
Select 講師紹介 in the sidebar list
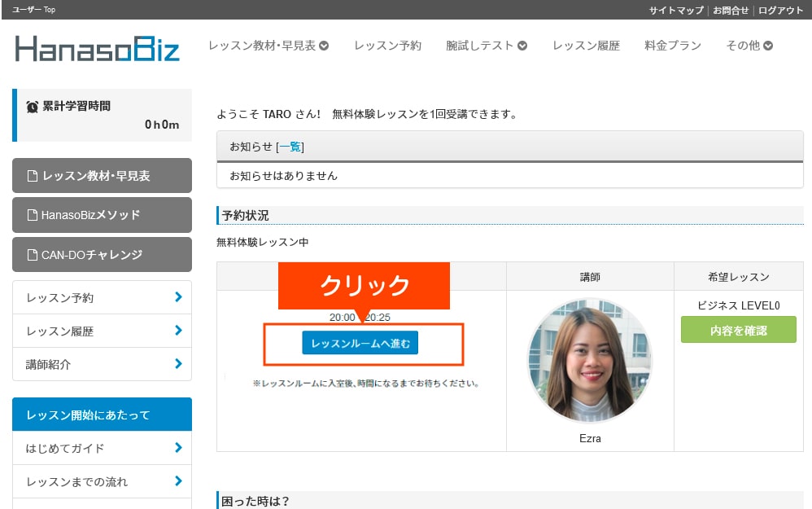[x=102, y=364]
